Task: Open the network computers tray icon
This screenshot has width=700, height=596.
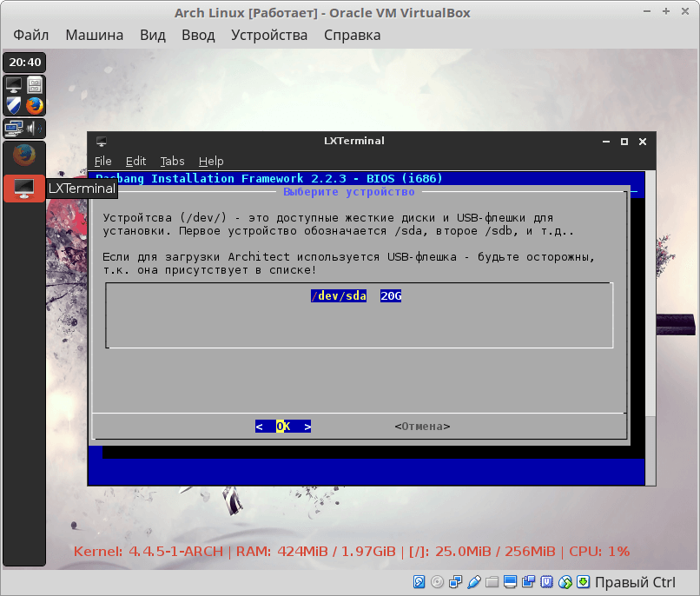Action: 14,129
